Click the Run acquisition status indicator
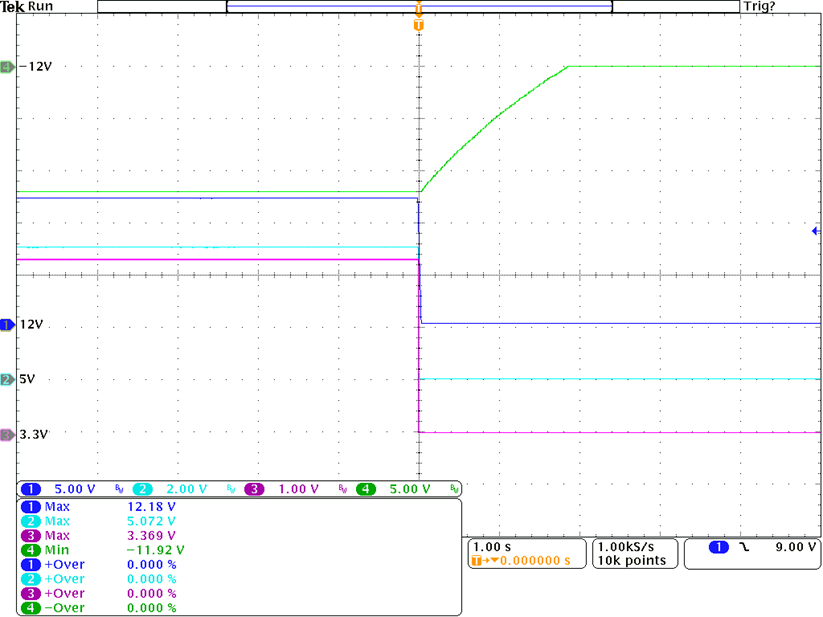The image size is (823, 617). coord(41,7)
